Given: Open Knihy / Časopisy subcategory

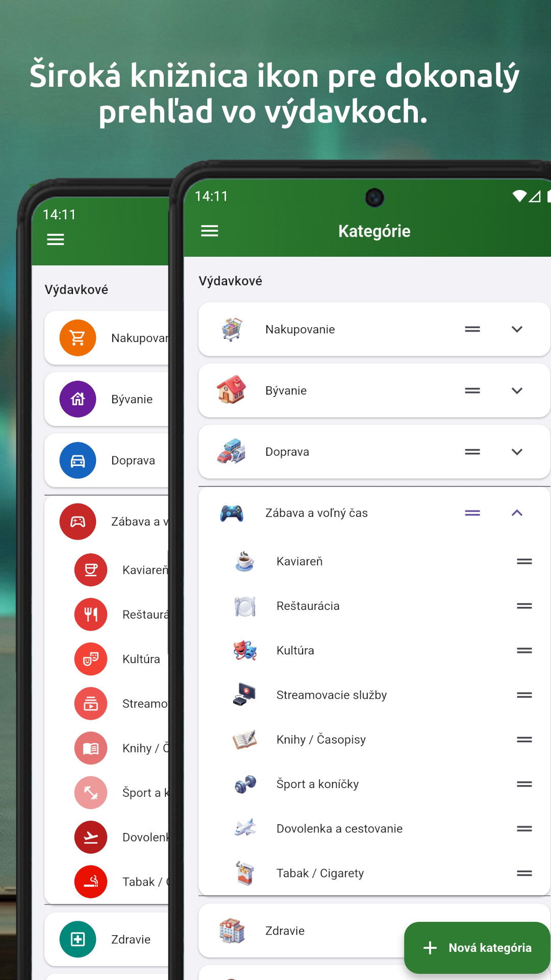Looking at the screenshot, I should [x=321, y=740].
